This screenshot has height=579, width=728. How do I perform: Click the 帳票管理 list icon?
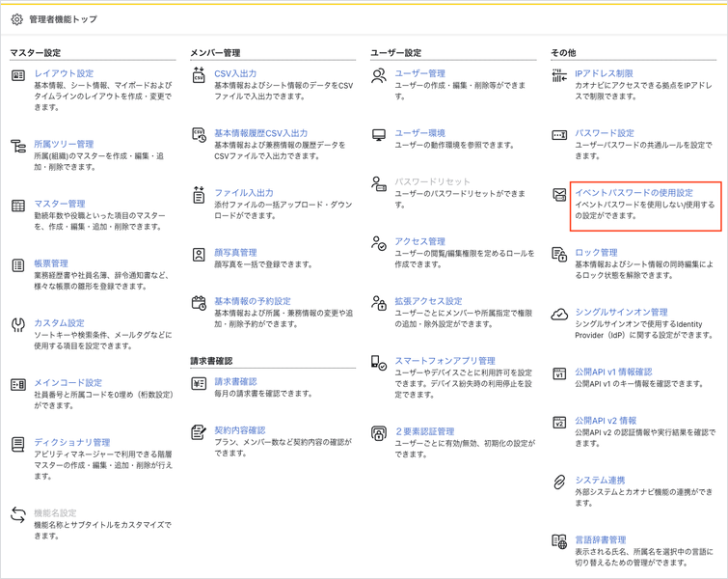[x=18, y=265]
